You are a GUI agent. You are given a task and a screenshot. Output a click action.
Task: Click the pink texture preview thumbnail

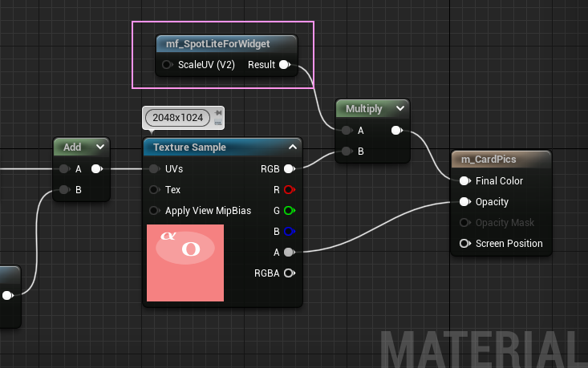click(185, 263)
